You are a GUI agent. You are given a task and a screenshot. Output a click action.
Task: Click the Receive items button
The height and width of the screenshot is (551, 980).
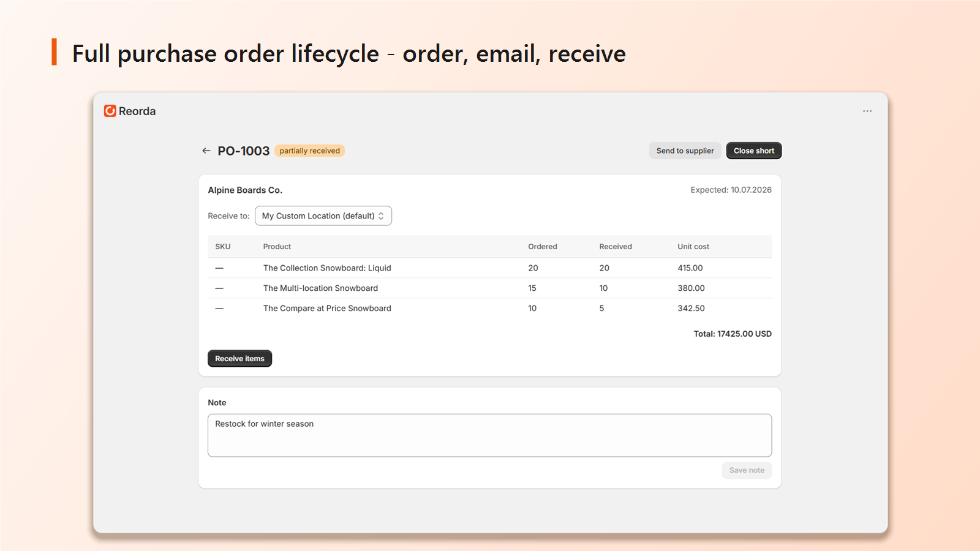click(239, 359)
